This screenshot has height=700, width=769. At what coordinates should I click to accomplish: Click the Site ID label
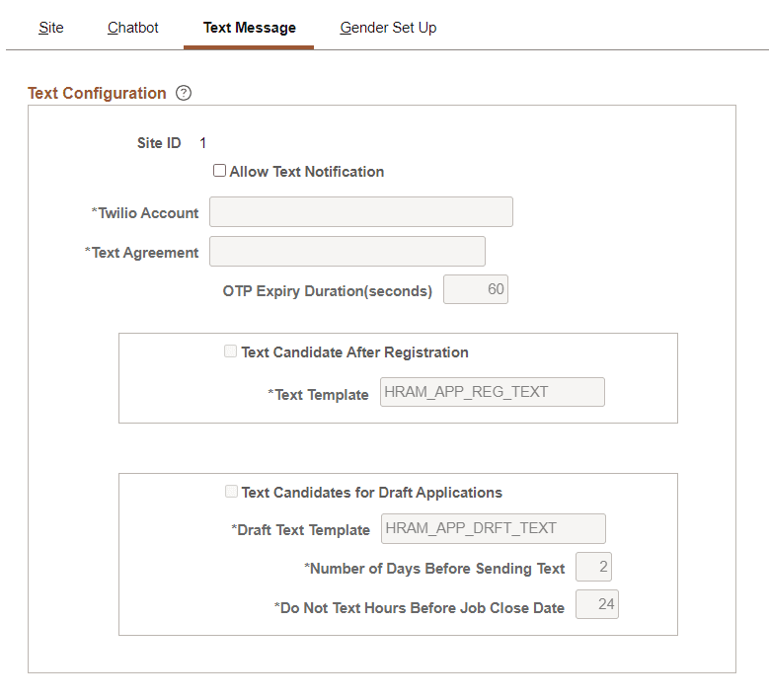coord(159,143)
